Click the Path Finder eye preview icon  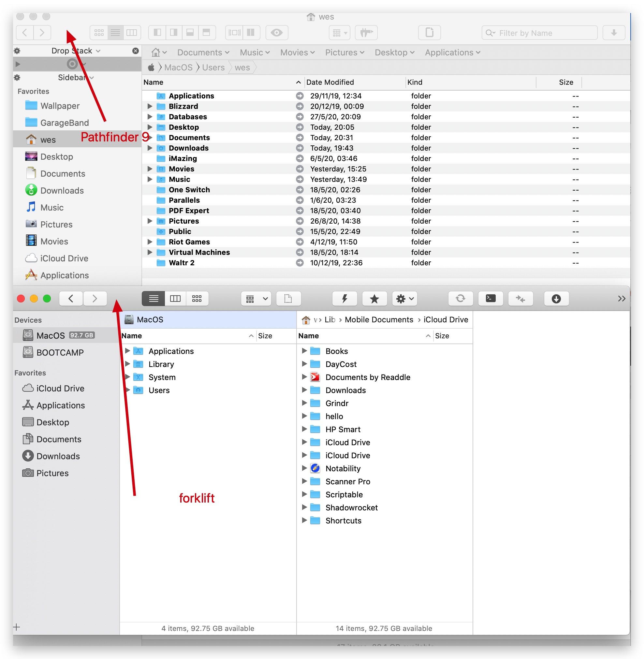tap(277, 33)
